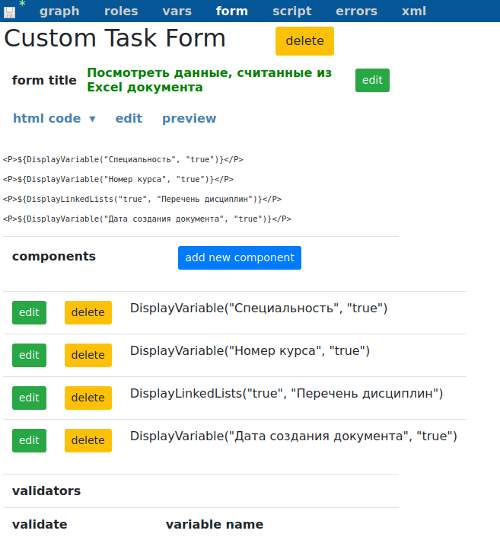Screen dimensions: 500x537
Task: Edit the Номер курса component
Action: (x=29, y=355)
